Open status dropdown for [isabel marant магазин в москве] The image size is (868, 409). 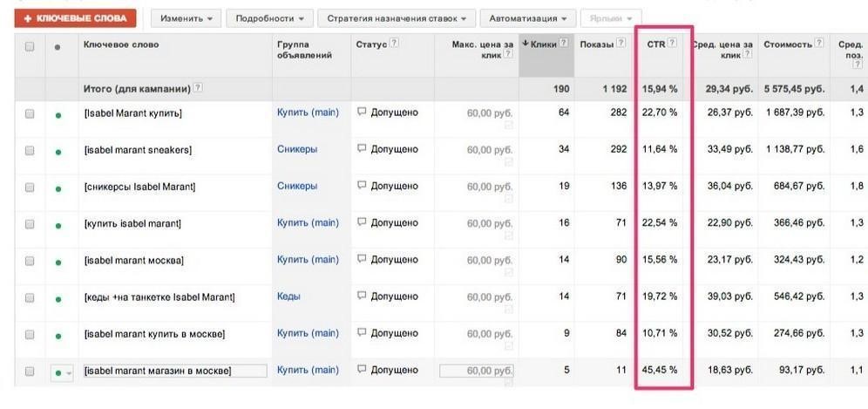pos(62,372)
